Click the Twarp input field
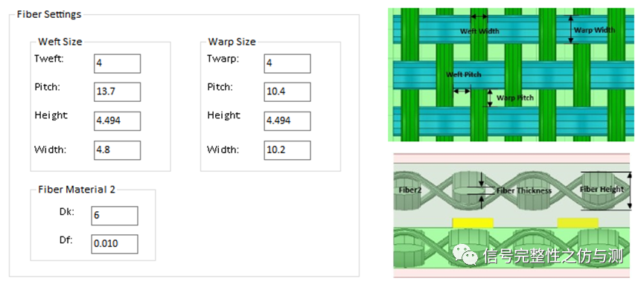This screenshot has height=284, width=644. click(287, 64)
